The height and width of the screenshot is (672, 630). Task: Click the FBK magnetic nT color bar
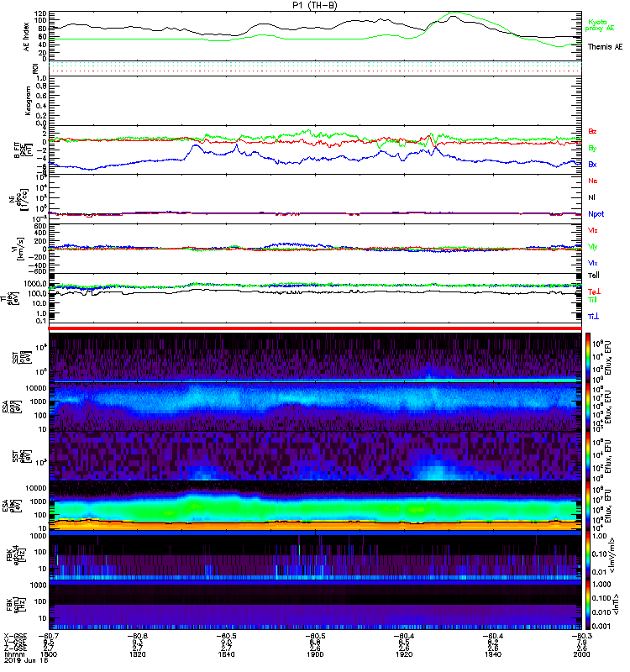tap(587, 605)
